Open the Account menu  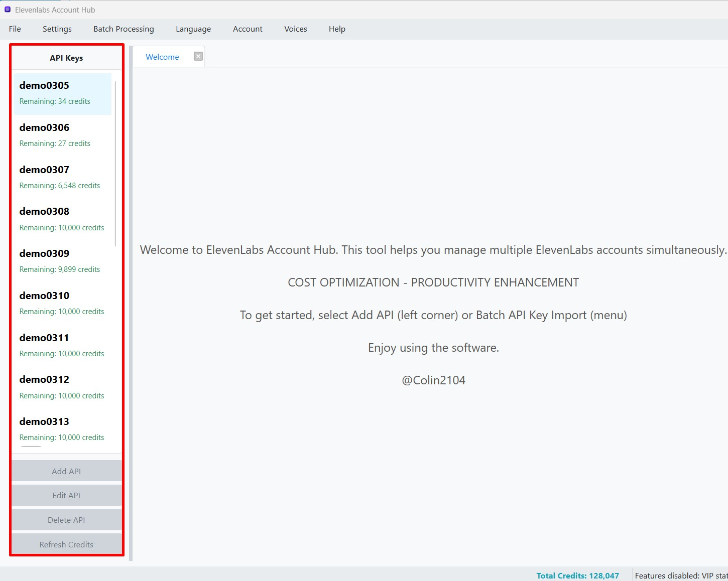(248, 29)
